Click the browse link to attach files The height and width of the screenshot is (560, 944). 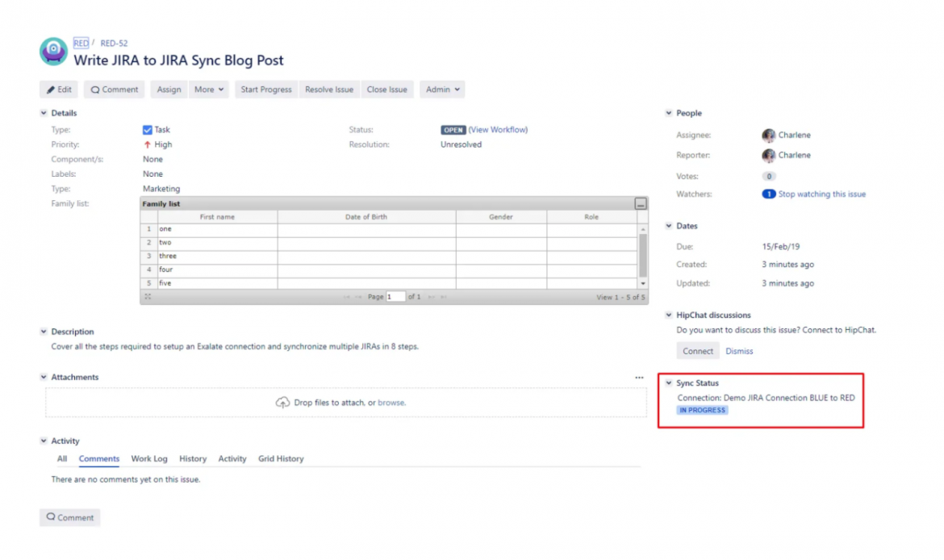coord(391,403)
